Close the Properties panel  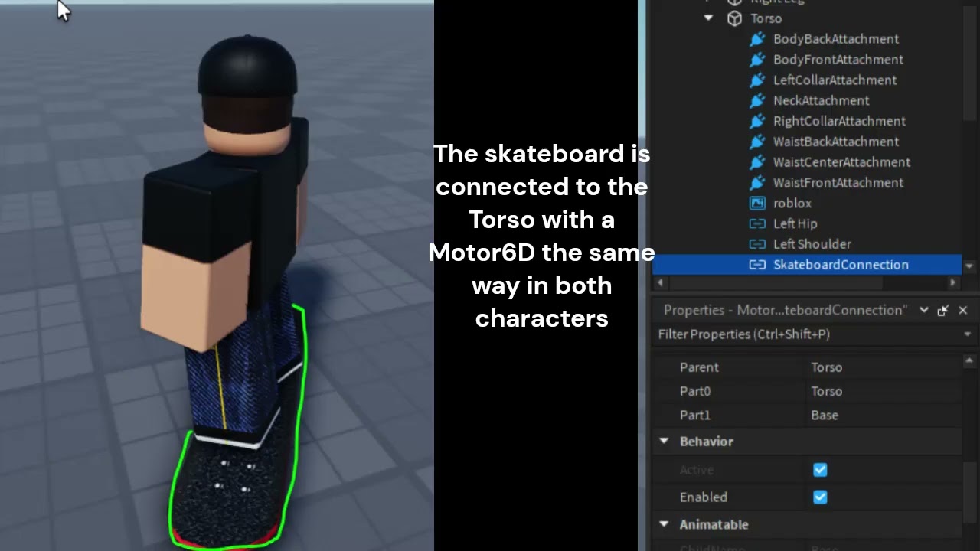[x=962, y=310]
